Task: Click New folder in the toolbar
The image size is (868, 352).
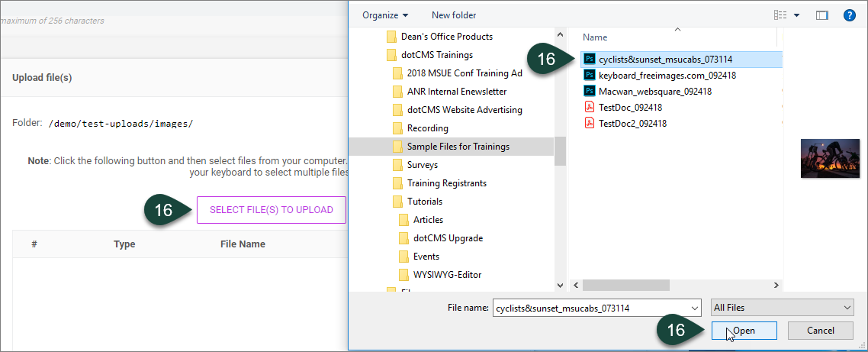Action: (452, 15)
